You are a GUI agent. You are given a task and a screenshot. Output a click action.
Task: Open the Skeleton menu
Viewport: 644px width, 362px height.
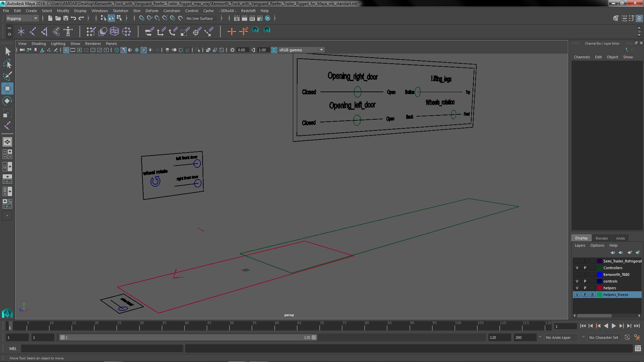[120, 11]
